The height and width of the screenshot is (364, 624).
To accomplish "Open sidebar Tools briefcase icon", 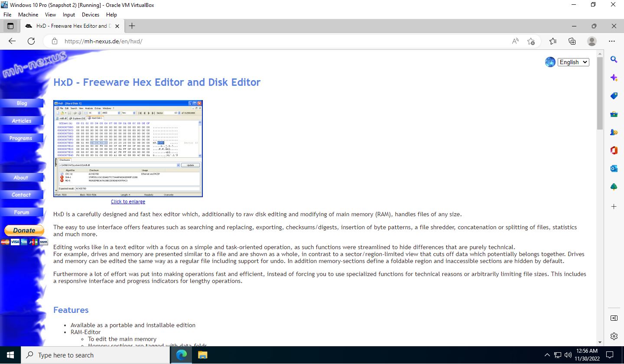I will pos(614,114).
